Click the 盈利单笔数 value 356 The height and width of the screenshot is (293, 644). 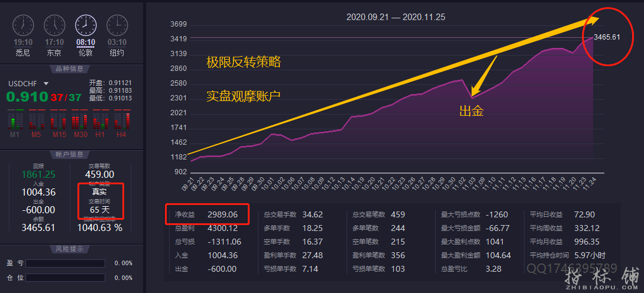[398, 255]
